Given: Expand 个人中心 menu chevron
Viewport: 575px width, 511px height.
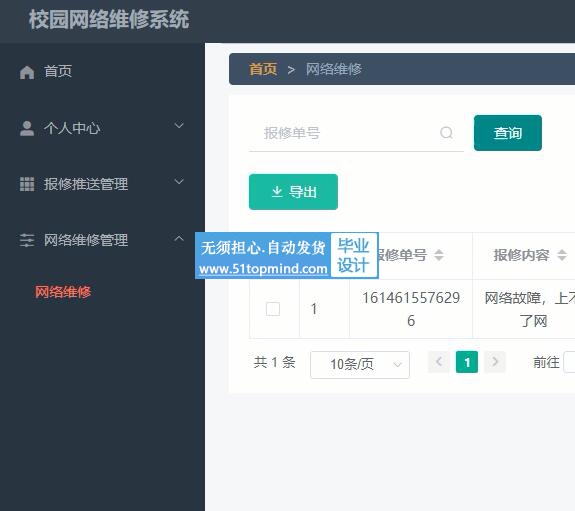Looking at the screenshot, I should (x=179, y=125).
